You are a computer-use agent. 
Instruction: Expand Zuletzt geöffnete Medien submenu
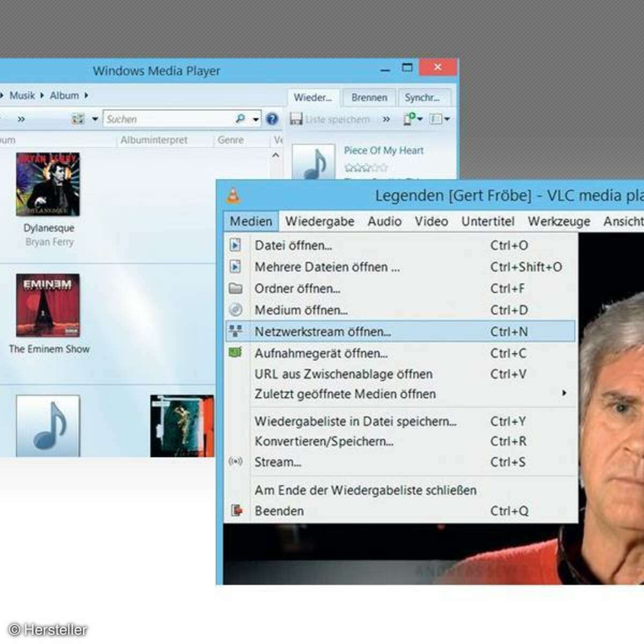564,393
